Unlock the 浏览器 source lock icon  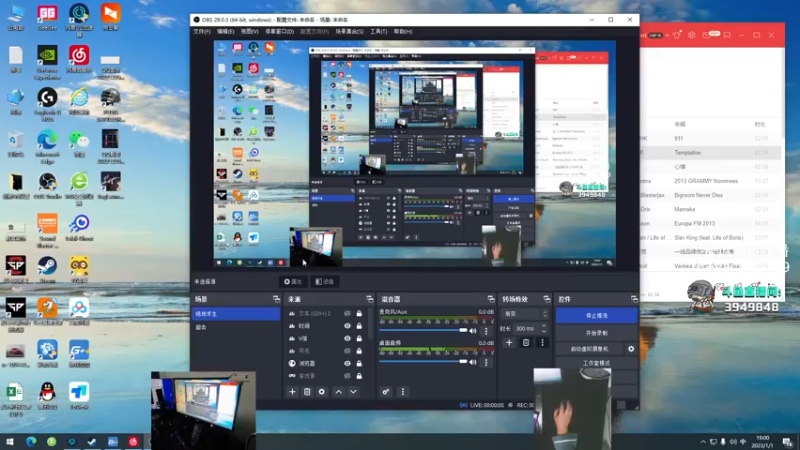pyautogui.click(x=359, y=363)
